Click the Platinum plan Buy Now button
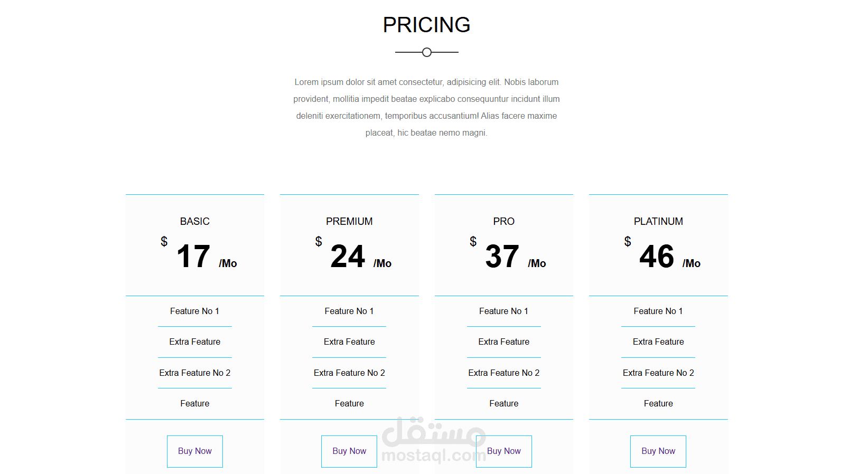 (658, 451)
